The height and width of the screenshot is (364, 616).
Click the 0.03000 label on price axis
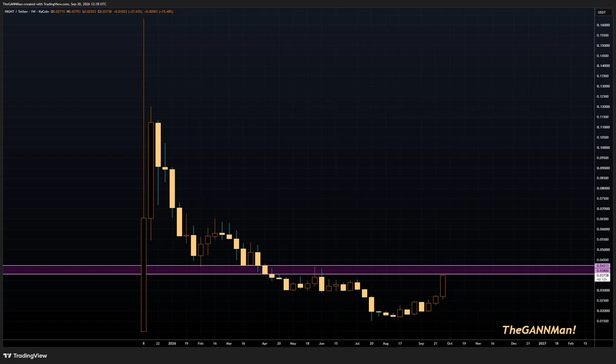click(x=603, y=291)
